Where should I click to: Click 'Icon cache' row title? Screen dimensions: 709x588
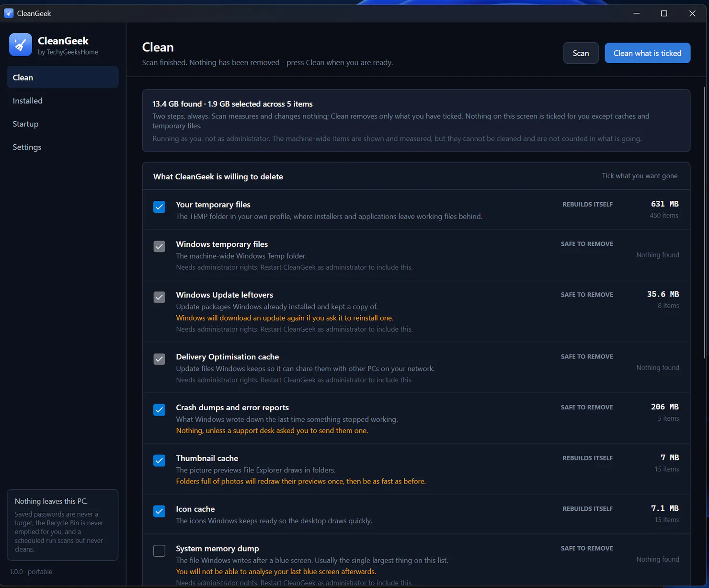pyautogui.click(x=195, y=509)
